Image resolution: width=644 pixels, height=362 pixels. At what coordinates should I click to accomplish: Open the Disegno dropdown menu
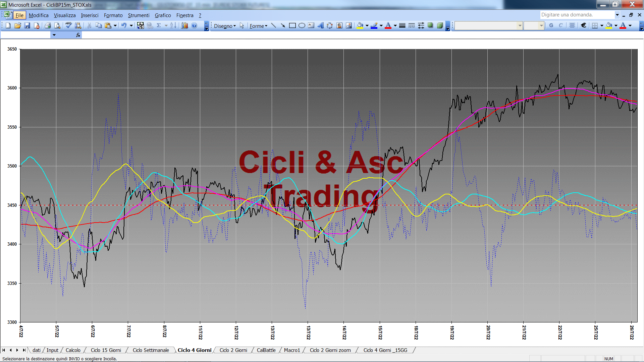[225, 26]
